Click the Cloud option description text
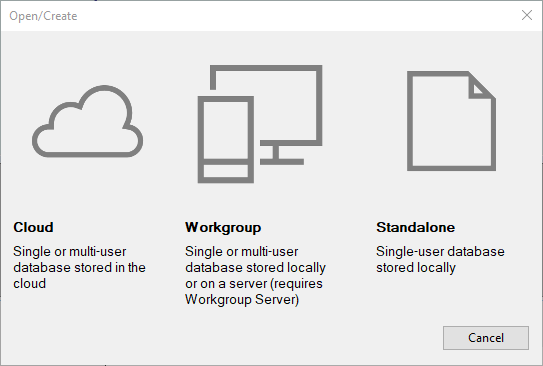The height and width of the screenshot is (366, 543). click(79, 267)
